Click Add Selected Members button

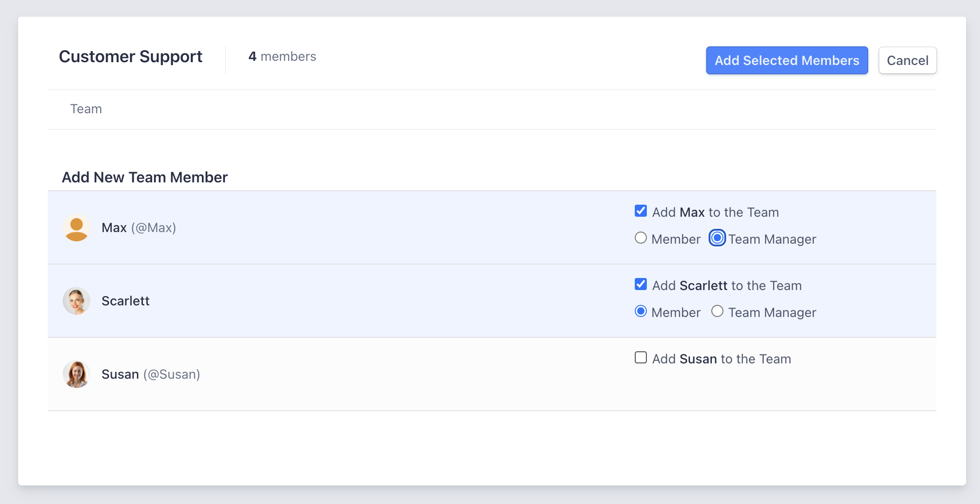787,60
